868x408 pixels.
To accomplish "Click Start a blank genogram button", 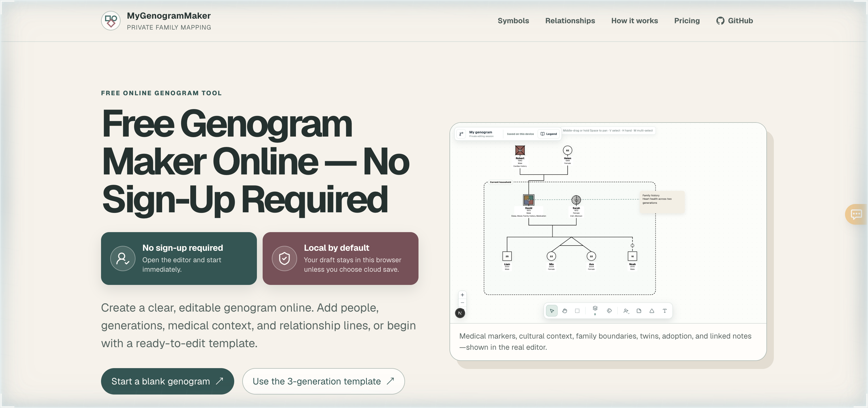I will [167, 381].
